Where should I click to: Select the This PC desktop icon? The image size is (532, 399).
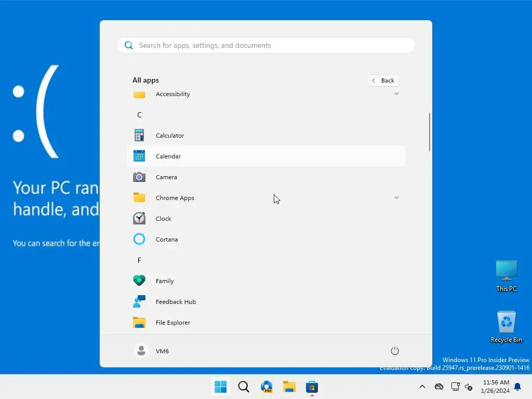[x=506, y=276]
